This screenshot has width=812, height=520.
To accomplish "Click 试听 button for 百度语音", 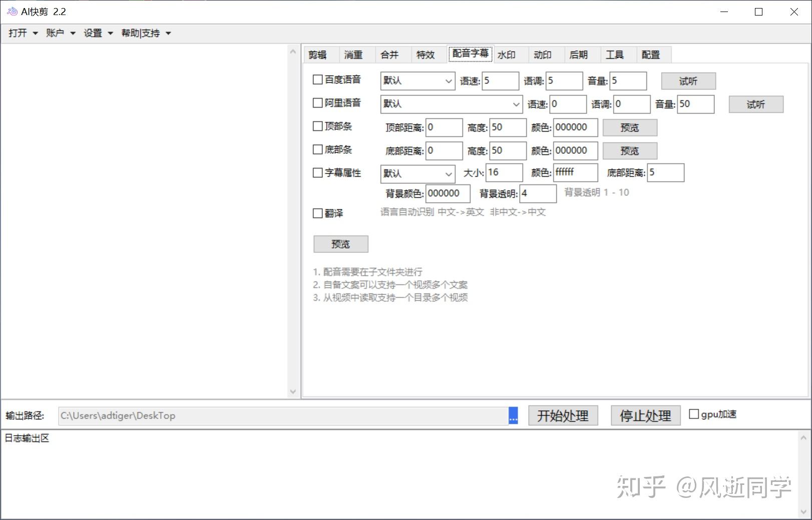I will point(688,81).
